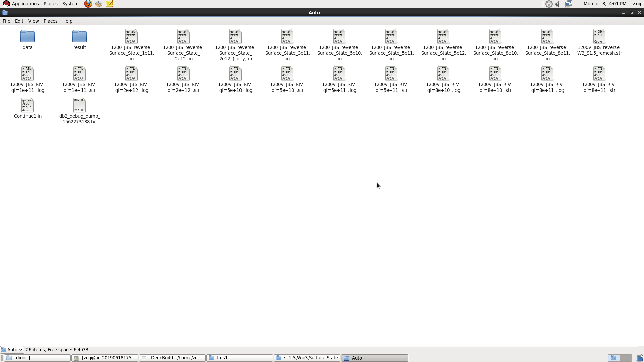Select 1200V_JBS_RIV_qf=5e+10_.log file
The height and width of the screenshot is (362, 644).
pyautogui.click(x=235, y=74)
